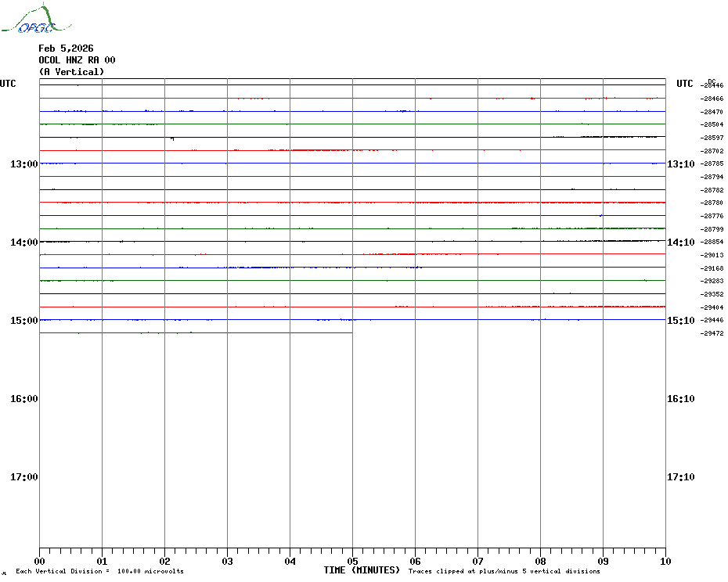The width and height of the screenshot is (728, 582).
Task: Click the 14:00 hour marker
Action: tap(24, 242)
